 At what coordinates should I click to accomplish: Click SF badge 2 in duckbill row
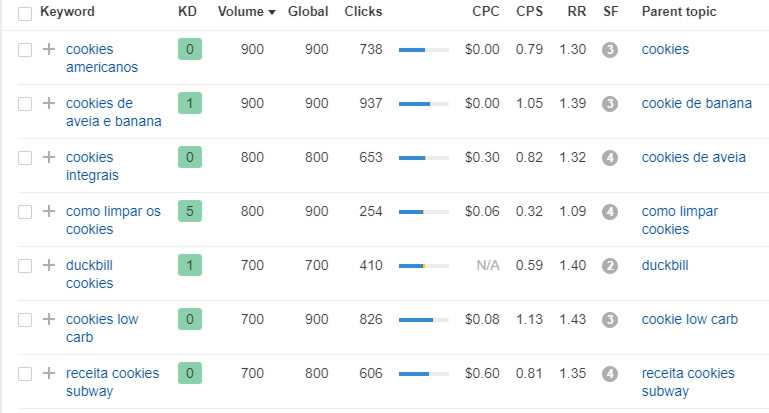[610, 265]
